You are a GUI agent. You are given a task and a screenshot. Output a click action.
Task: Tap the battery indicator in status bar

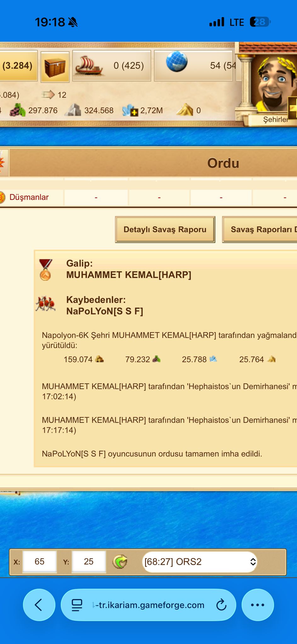[260, 22]
